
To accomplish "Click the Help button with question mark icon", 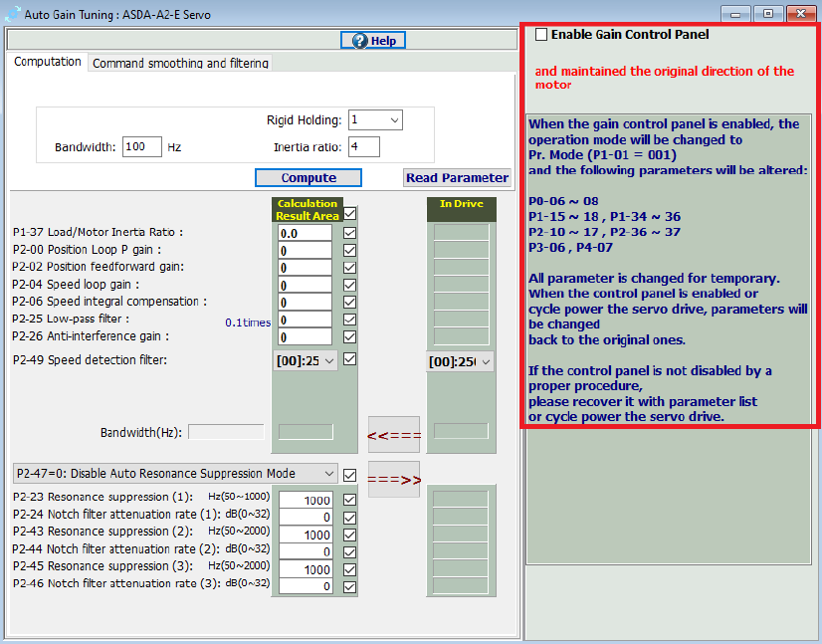I will coord(373,40).
